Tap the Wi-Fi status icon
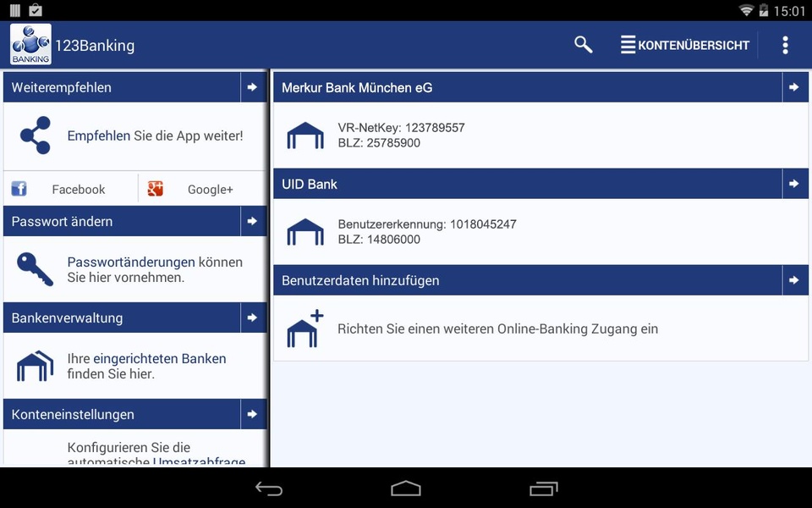Image resolution: width=812 pixels, height=508 pixels. point(746,10)
